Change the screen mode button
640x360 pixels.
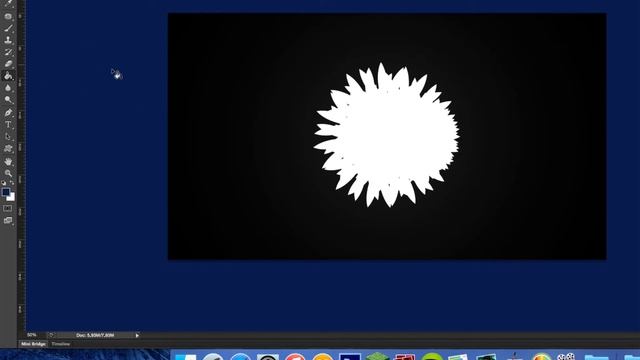(x=8, y=220)
